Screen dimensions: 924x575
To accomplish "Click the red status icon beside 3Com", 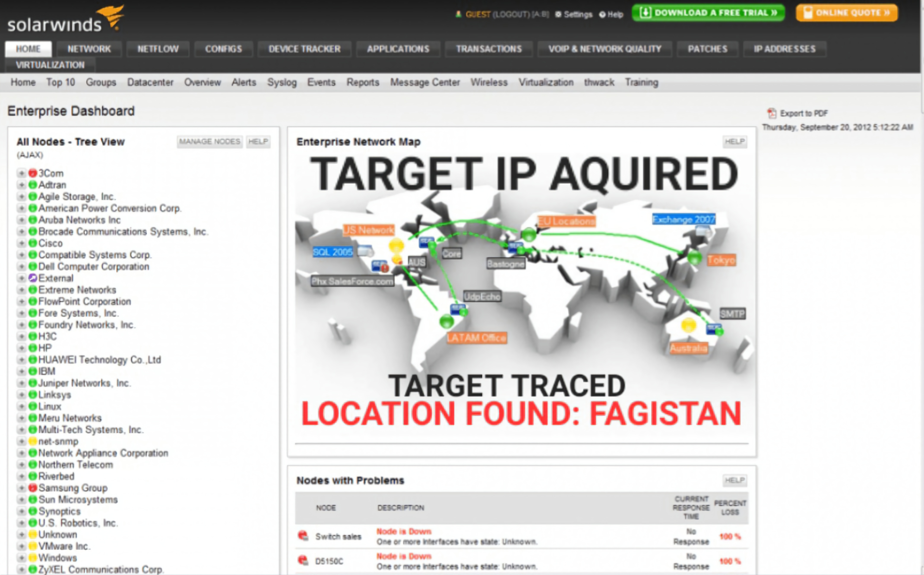I will pyautogui.click(x=33, y=173).
